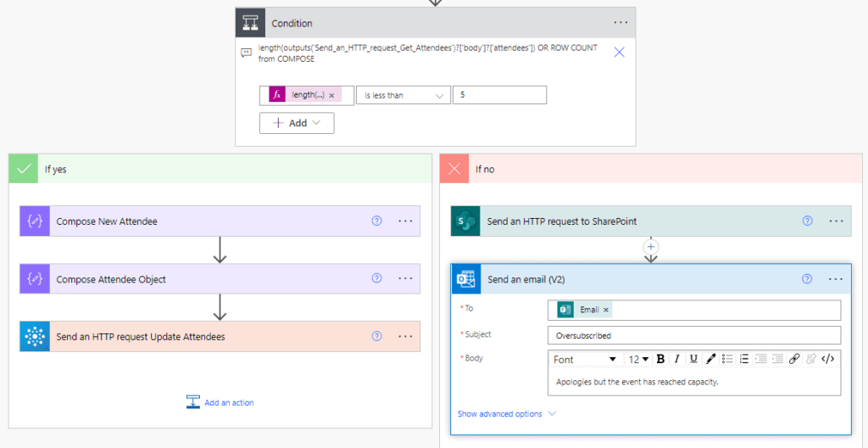
Task: Click the red X If no icon
Action: click(454, 169)
